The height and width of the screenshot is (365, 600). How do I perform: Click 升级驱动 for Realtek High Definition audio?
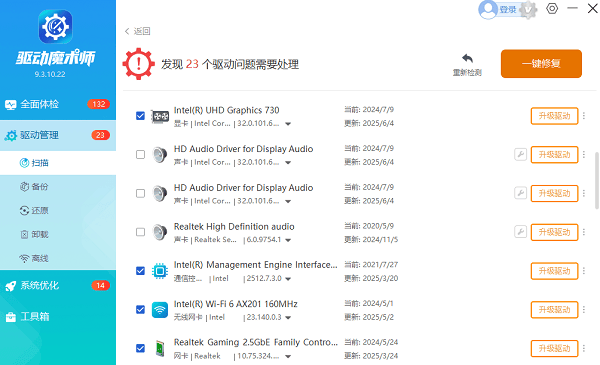[554, 232]
